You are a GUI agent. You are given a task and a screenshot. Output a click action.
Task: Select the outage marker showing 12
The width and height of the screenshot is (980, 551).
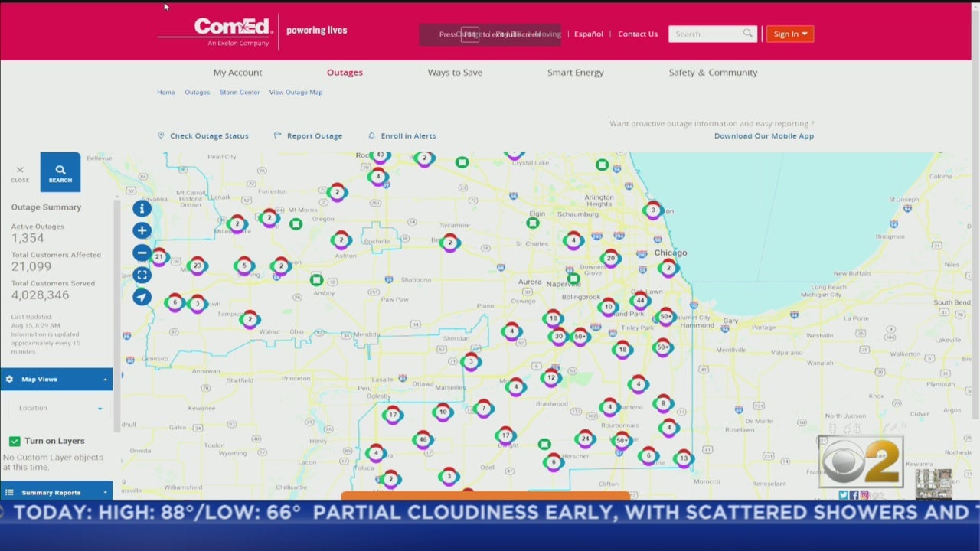click(x=550, y=377)
